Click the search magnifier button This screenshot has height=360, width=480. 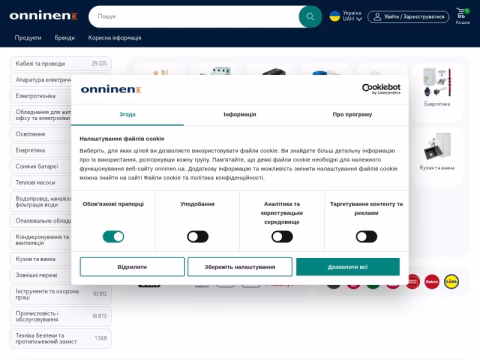point(310,16)
